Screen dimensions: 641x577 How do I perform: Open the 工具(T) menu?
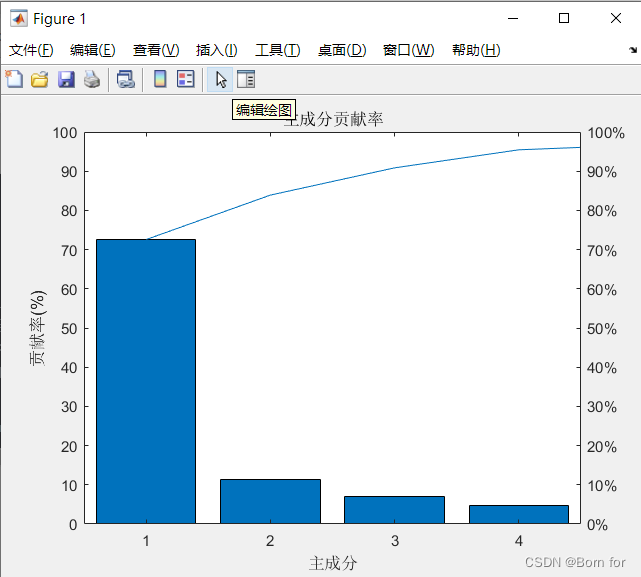click(x=278, y=50)
